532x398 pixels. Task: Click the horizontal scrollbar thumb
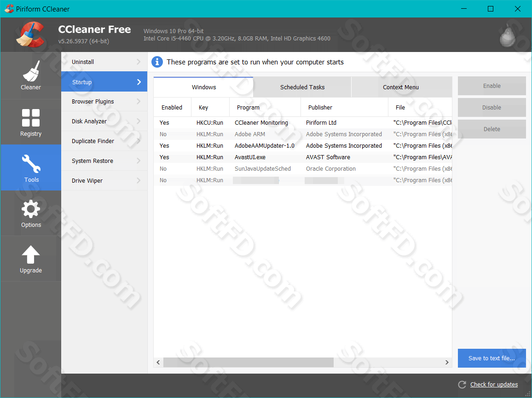coord(249,363)
